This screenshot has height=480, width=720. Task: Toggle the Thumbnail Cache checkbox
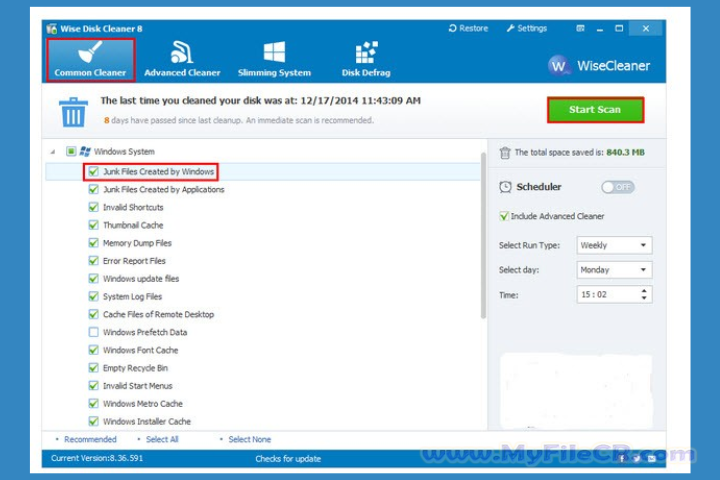pyautogui.click(x=94, y=226)
